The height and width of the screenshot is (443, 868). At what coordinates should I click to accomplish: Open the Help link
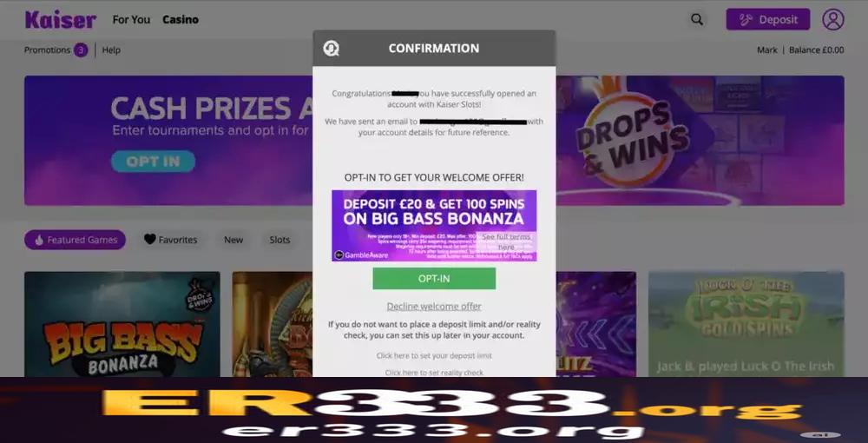tap(111, 50)
